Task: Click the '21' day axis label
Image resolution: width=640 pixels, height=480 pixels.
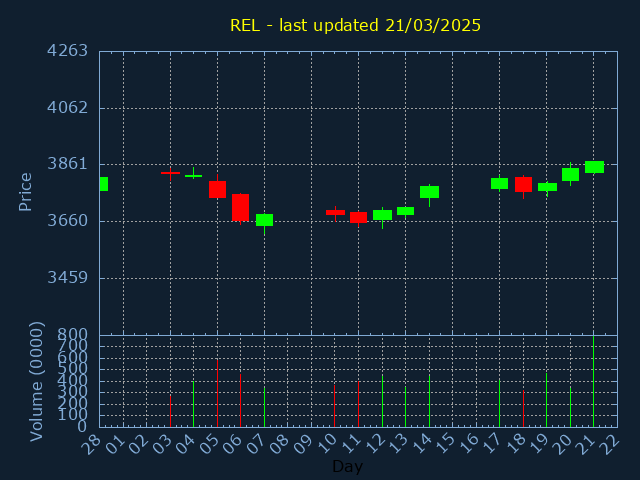Action: 586,444
